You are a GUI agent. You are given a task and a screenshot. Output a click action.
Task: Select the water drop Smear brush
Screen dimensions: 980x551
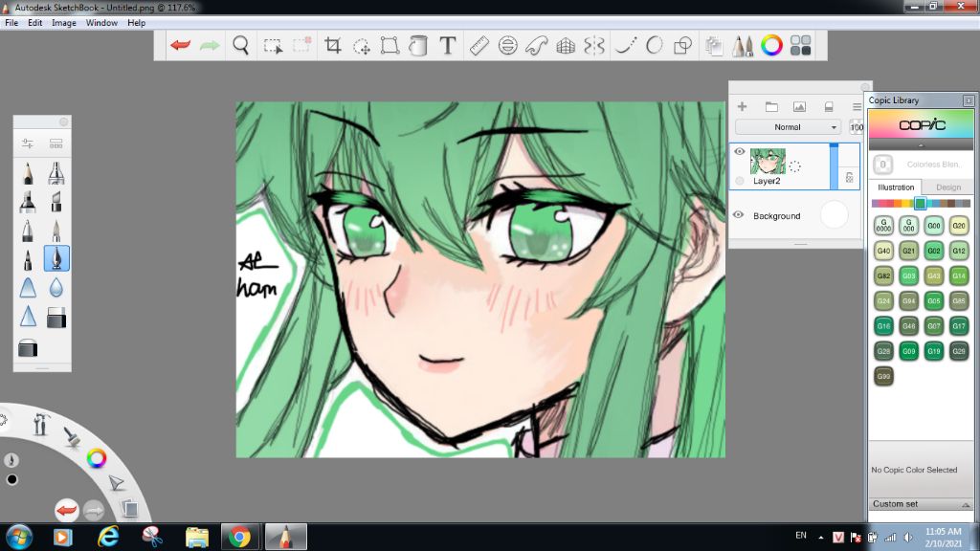click(56, 287)
